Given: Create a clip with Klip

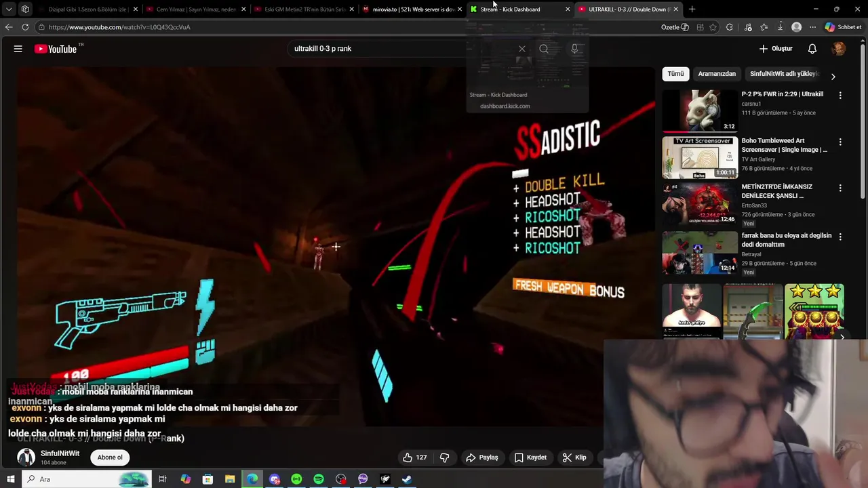Looking at the screenshot, I should click(574, 457).
